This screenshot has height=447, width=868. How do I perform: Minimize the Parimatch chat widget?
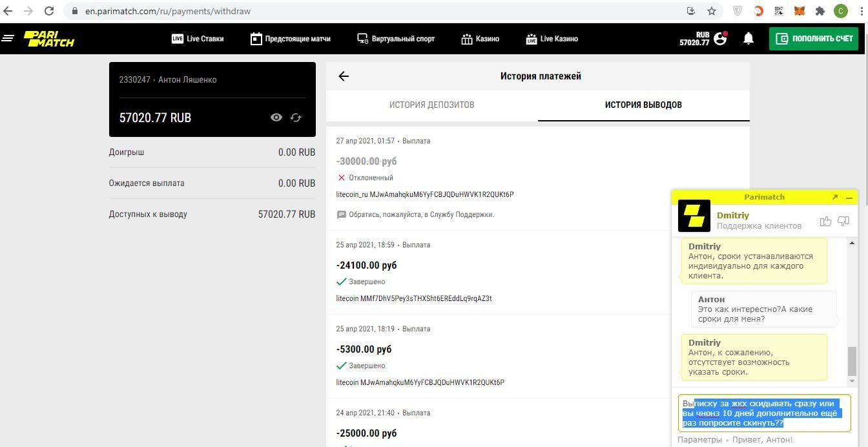pyautogui.click(x=849, y=197)
